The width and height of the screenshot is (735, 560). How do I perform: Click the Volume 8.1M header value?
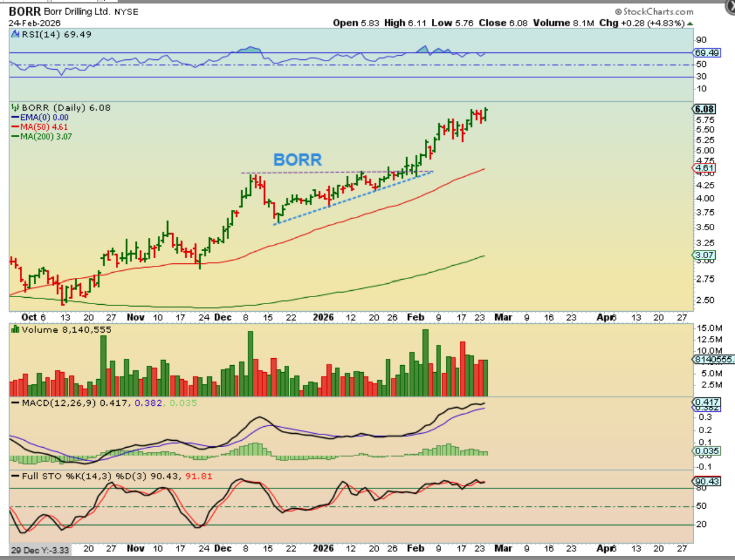coord(563,23)
